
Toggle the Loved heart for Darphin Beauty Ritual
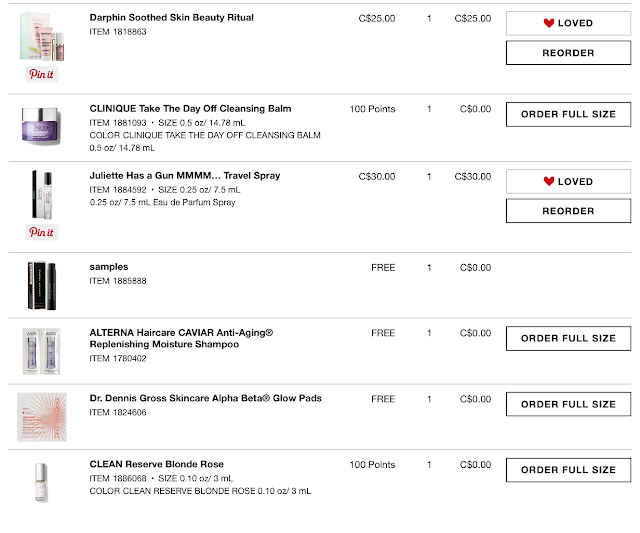567,23
